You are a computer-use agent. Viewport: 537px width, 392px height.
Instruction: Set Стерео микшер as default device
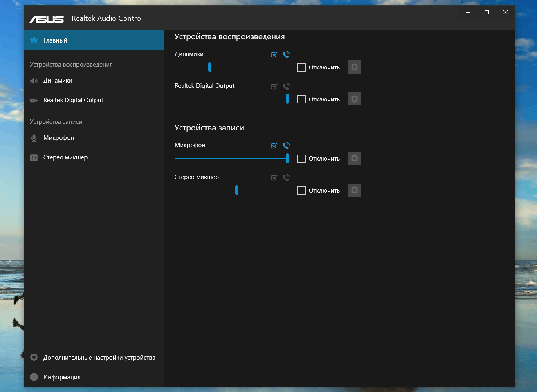274,177
